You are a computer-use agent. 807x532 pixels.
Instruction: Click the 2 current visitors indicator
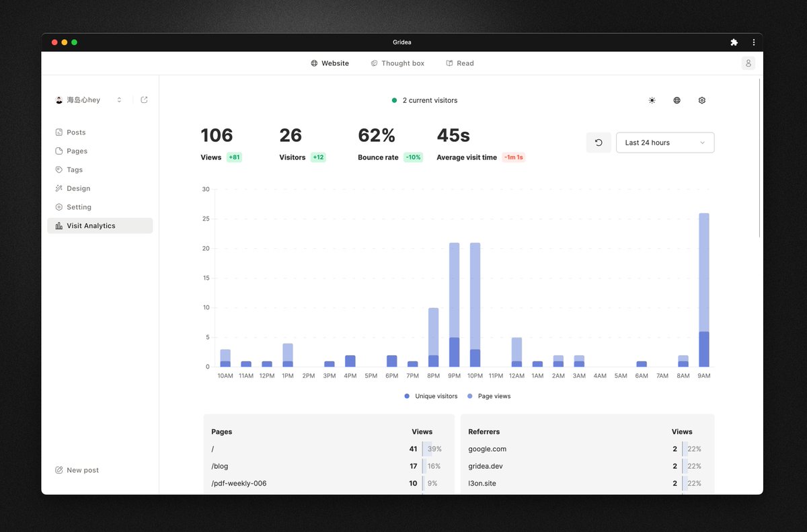point(424,100)
